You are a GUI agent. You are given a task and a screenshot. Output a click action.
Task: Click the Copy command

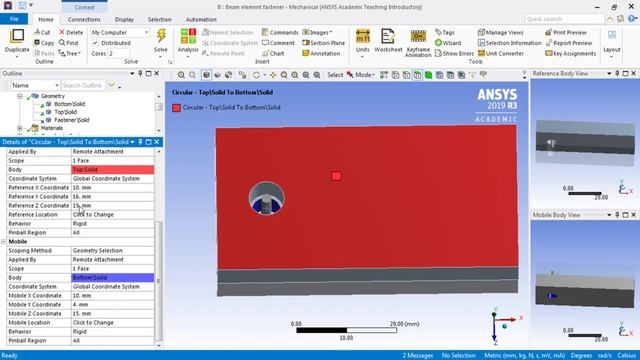(44, 43)
